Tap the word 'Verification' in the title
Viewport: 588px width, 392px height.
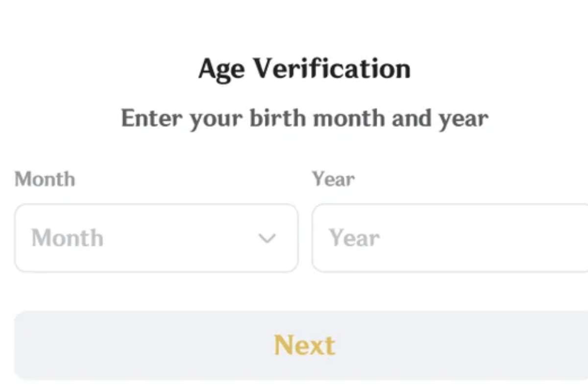(332, 69)
